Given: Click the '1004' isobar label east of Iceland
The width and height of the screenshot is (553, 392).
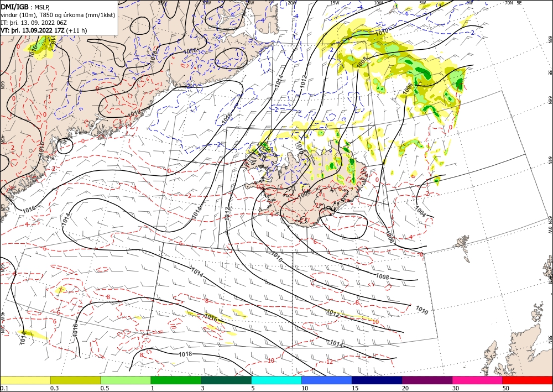Looking at the screenshot, I should (x=421, y=211).
